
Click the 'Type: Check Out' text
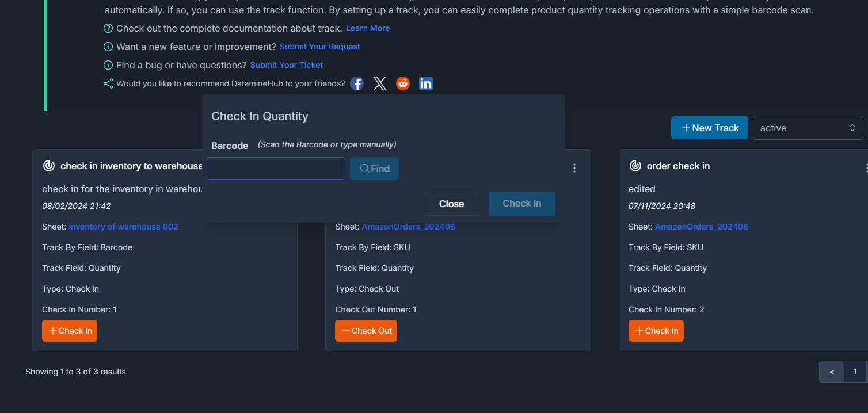click(x=367, y=289)
